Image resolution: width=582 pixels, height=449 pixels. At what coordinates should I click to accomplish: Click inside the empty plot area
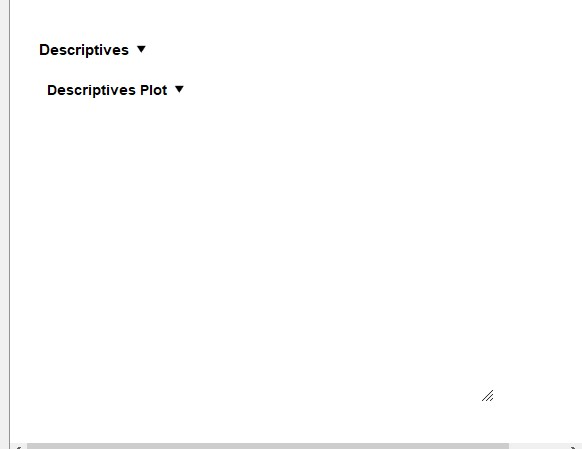pos(260,252)
